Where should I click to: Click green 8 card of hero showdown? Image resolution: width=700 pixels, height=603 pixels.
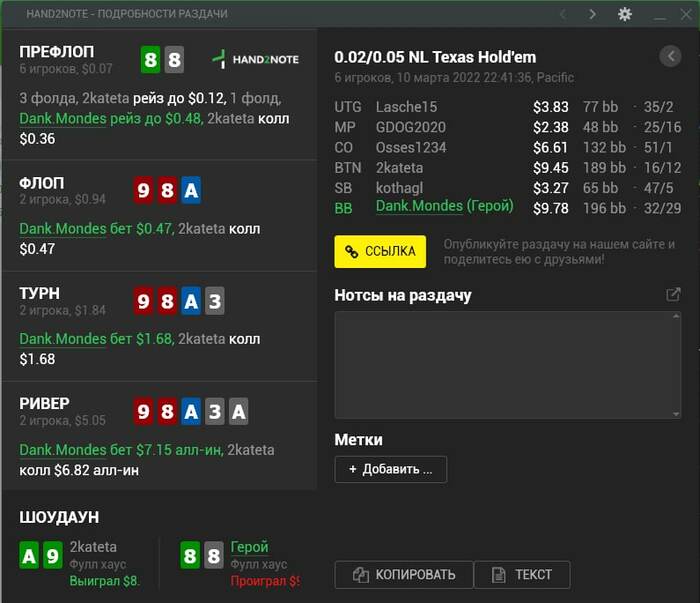(x=190, y=555)
